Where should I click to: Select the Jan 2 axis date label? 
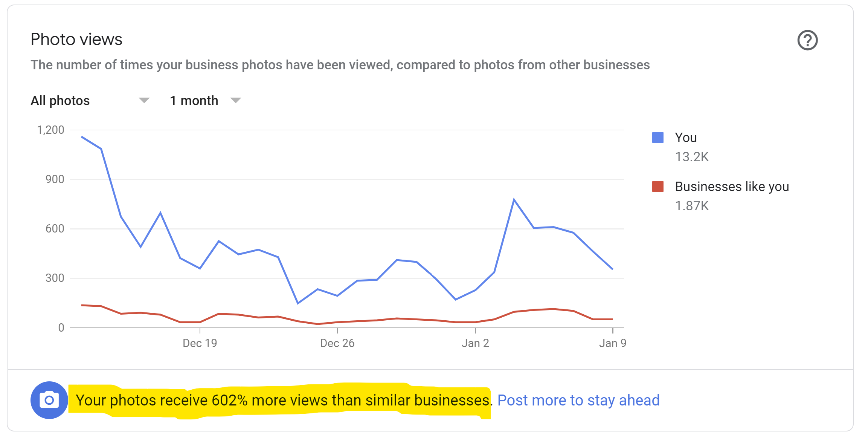point(475,343)
